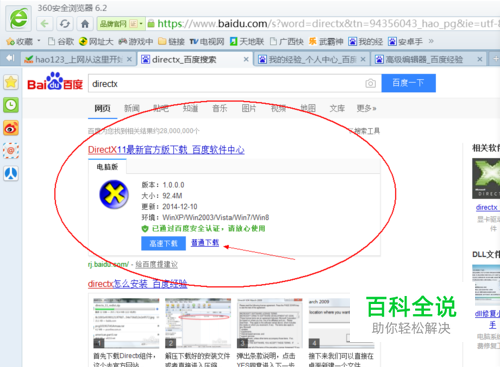Open the 360 browser logo menu
The height and width of the screenshot is (367, 500).
click(x=19, y=18)
